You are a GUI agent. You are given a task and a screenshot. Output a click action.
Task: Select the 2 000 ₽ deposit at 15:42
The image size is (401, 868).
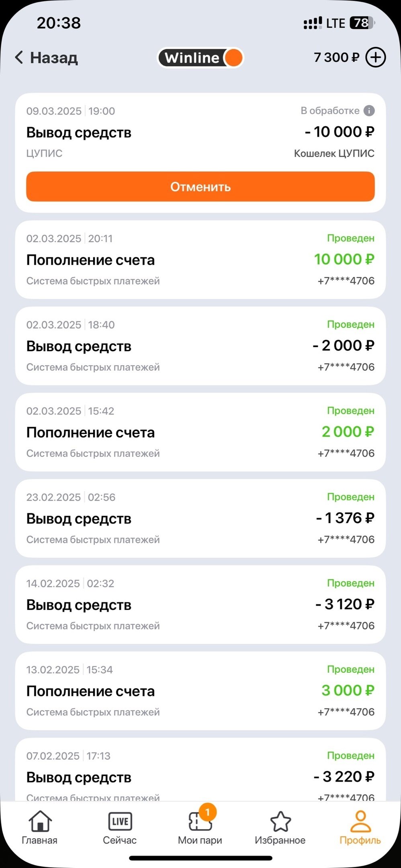[200, 432]
